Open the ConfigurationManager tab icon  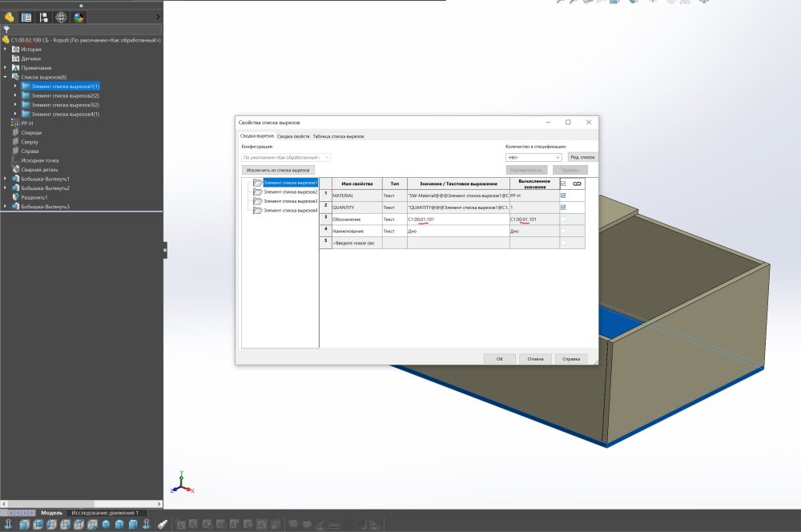pyautogui.click(x=43, y=18)
